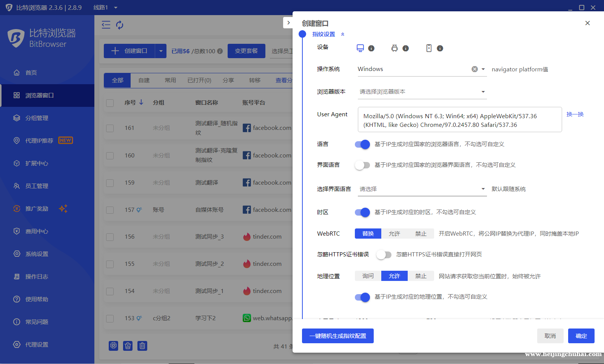Screen dimensions: 604x364
Task: Set WebRTC to 禁止
Action: 421,234
